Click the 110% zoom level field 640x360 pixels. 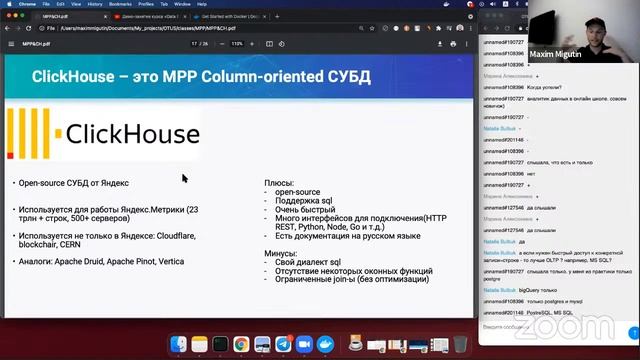click(x=237, y=44)
